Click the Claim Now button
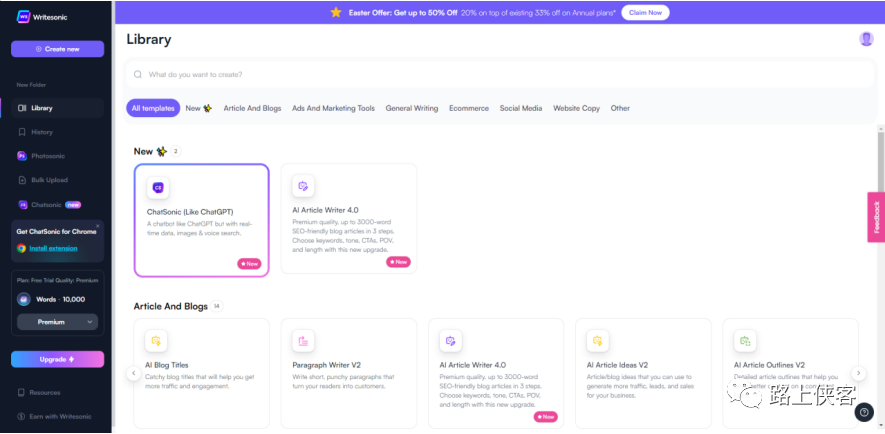The height and width of the screenshot is (434, 885). click(645, 12)
